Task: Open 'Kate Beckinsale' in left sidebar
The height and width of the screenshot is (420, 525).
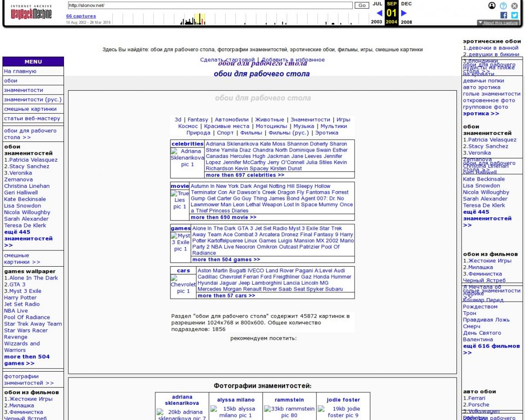Action: (25, 199)
